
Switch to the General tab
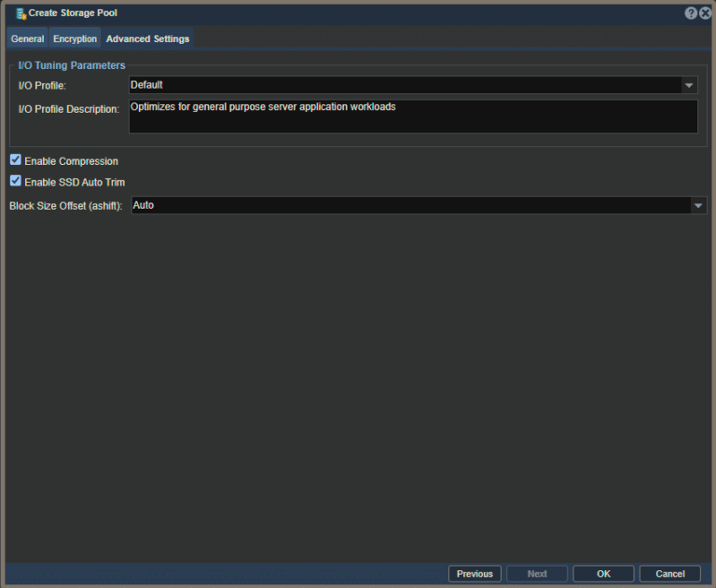(x=27, y=39)
